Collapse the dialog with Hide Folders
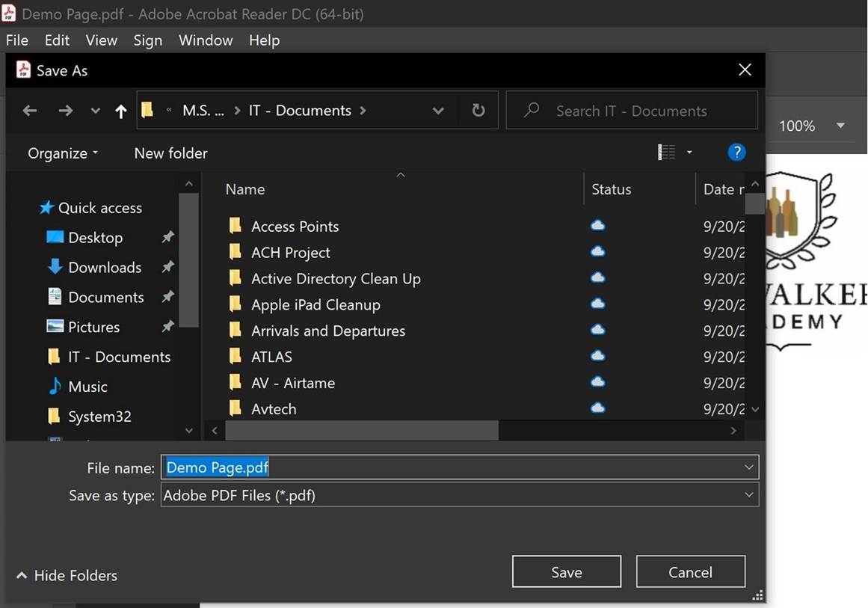This screenshot has height=608, width=868. click(67, 575)
